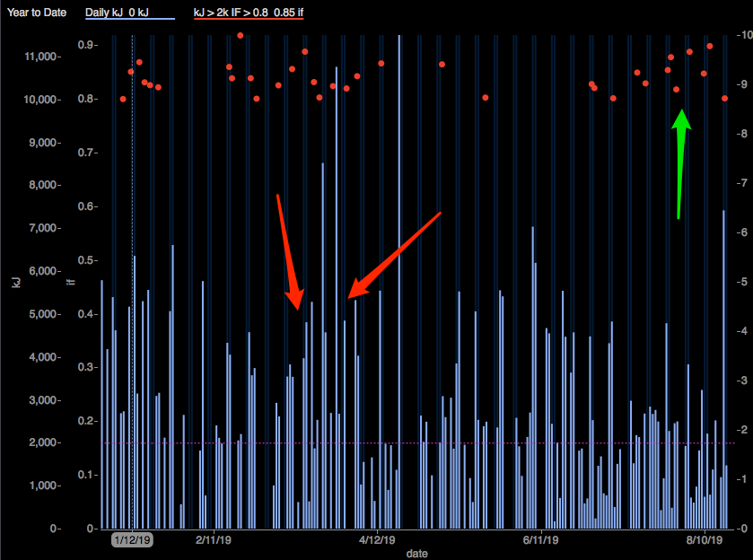Select the rightmost red dot at 0.8 IF
This screenshot has height=560, width=753.
[724, 99]
